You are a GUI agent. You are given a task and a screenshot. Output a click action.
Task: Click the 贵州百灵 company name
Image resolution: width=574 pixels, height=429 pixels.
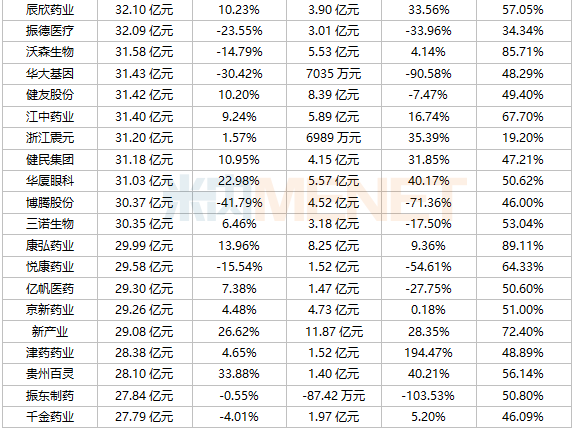(x=50, y=374)
